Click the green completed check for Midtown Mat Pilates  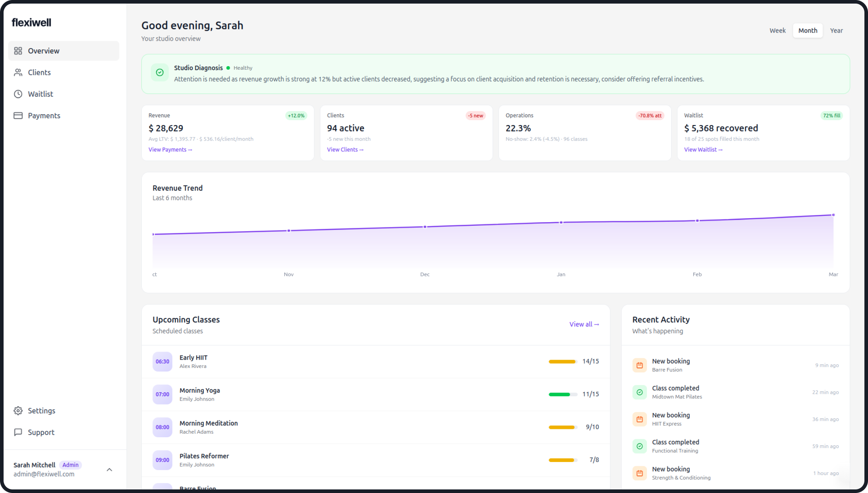(640, 392)
